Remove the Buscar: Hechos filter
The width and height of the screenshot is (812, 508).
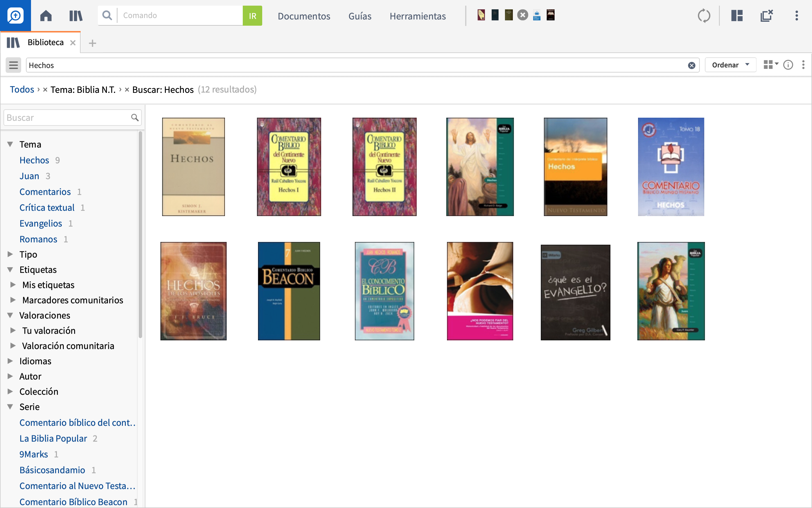pos(127,90)
